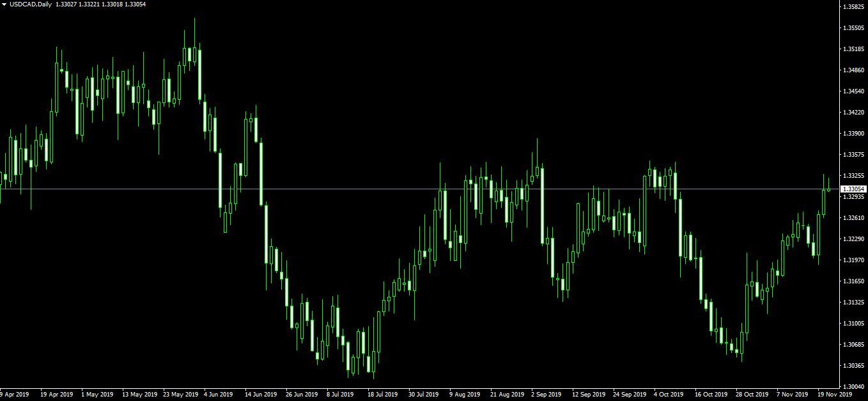Click the 1.33900 price axis label
Image resolution: width=868 pixels, height=401 pixels.
tap(854, 134)
